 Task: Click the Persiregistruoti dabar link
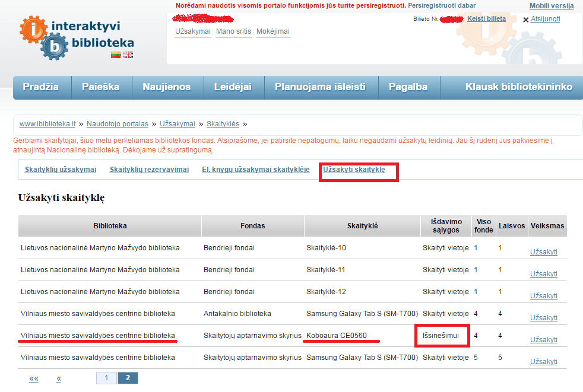[442, 5]
